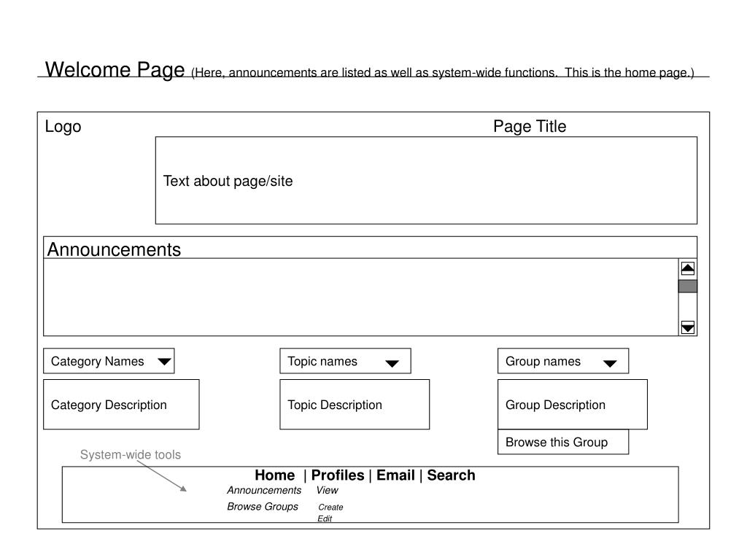Click Create under Profiles
Screen dimensions: 747x560
point(330,507)
